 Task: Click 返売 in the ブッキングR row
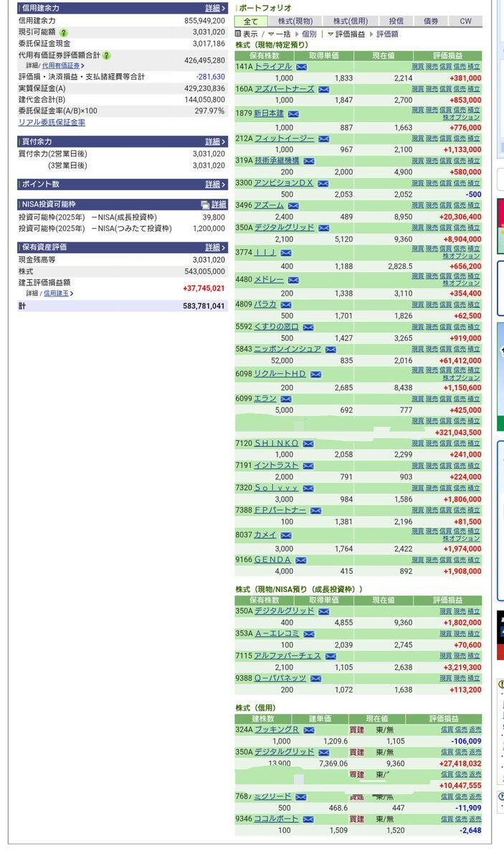coord(475,730)
